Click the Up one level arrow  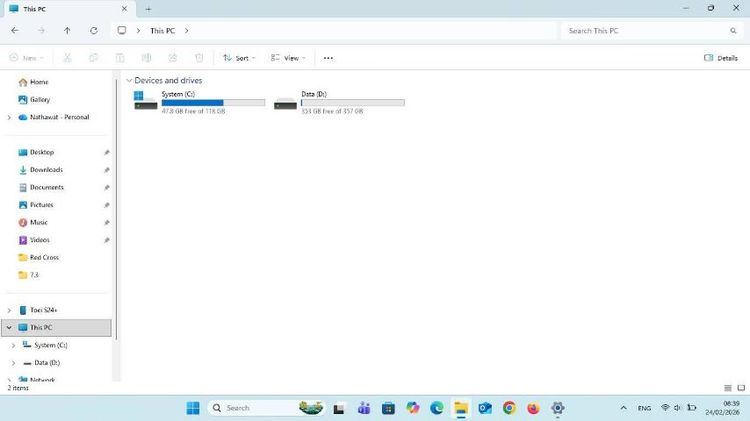tap(67, 31)
